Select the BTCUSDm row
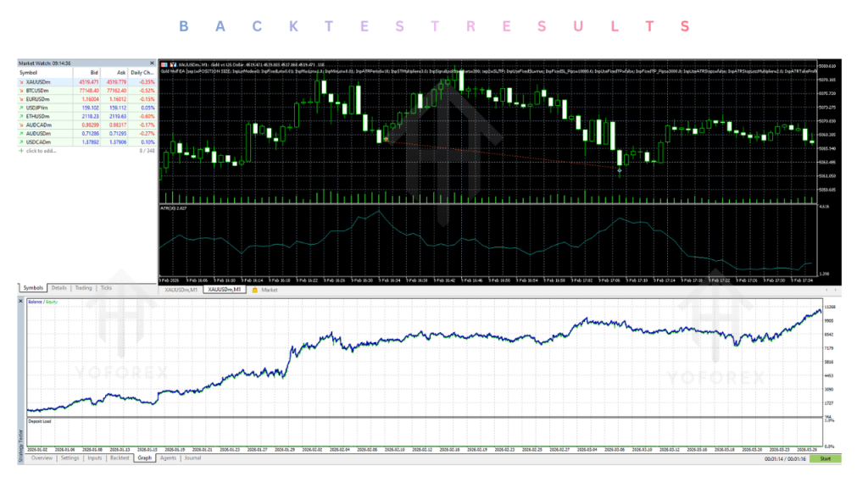Viewport: 868px width, 488px height. (87, 91)
